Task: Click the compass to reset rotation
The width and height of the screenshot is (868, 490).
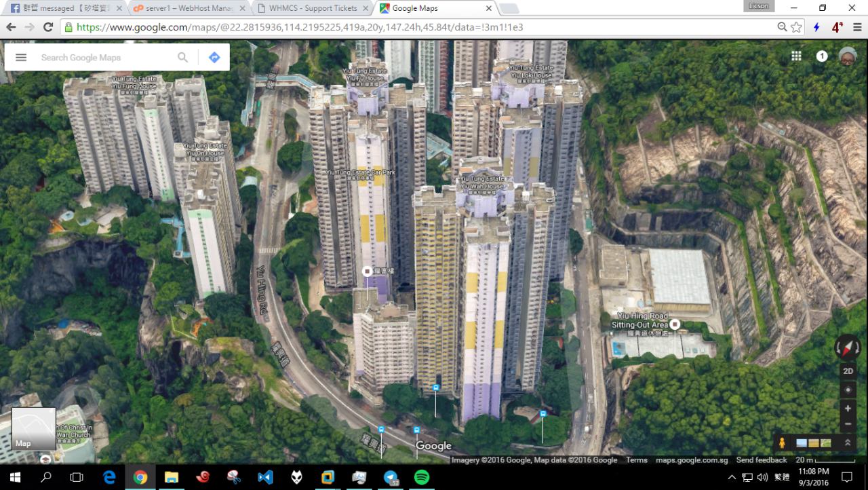Action: 848,347
